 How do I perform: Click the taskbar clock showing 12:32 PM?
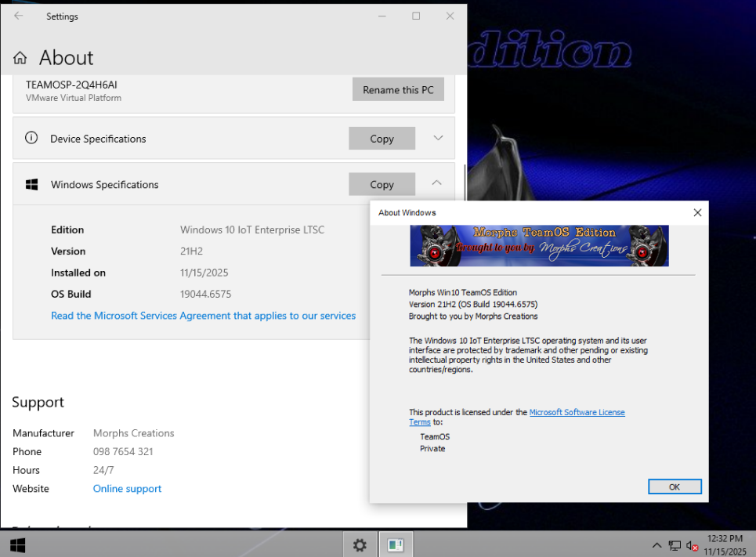point(725,544)
